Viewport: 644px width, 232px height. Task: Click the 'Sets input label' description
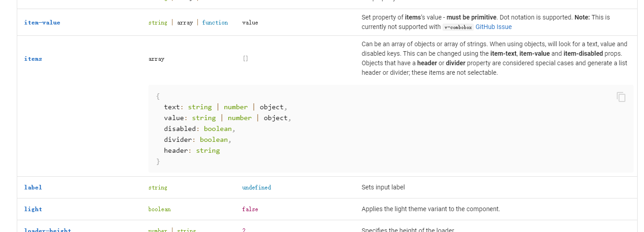(383, 187)
